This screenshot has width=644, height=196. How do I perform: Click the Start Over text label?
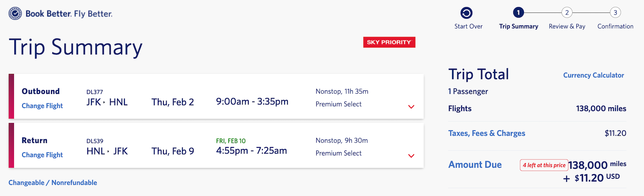coord(469,26)
